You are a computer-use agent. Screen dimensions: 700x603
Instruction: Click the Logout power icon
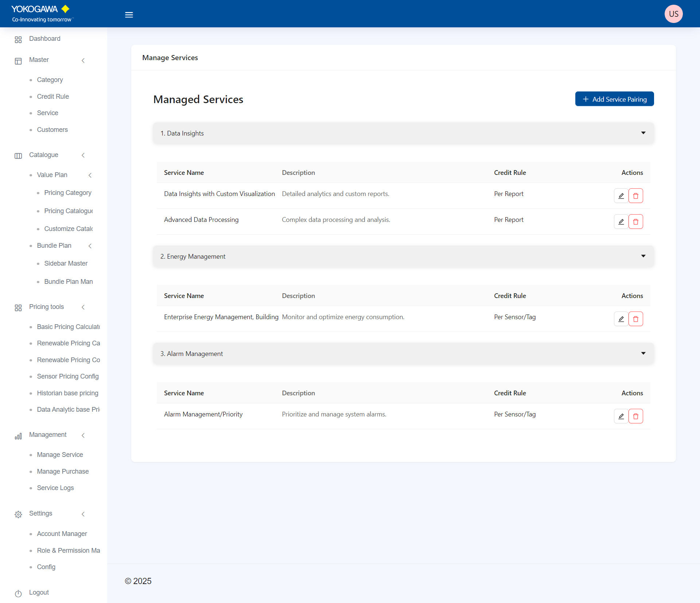pyautogui.click(x=18, y=593)
